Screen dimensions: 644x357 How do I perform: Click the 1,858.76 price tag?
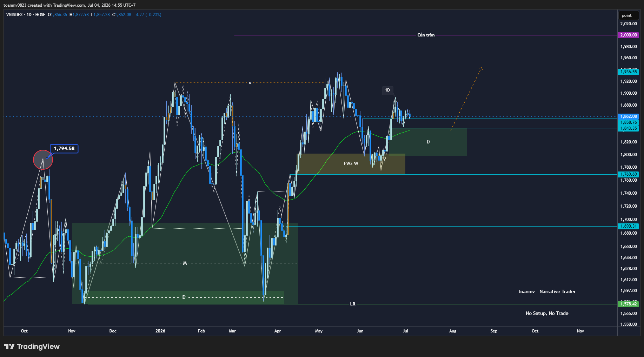(x=628, y=122)
